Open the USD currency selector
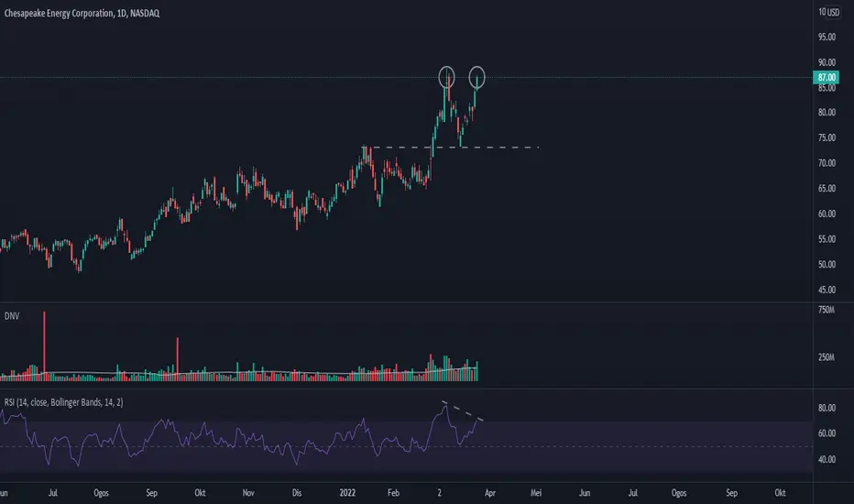Viewport: 854px width, 504px height. [x=833, y=12]
